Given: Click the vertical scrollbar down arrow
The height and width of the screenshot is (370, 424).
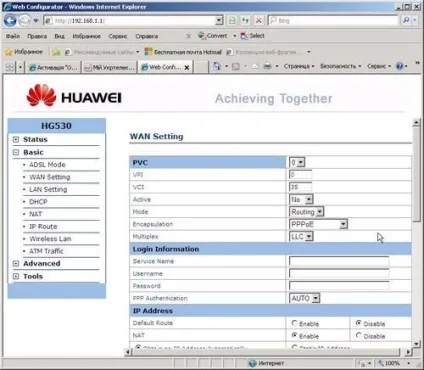Looking at the screenshot, I should pos(416,344).
